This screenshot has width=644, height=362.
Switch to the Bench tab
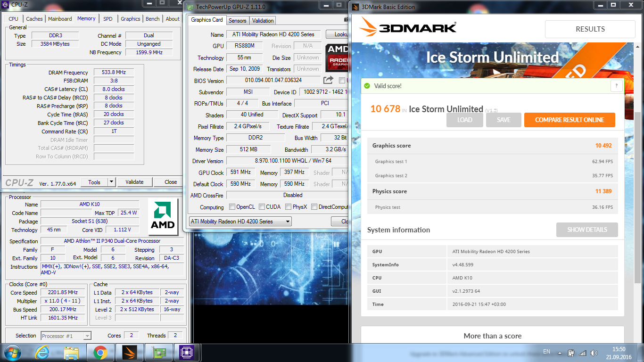coord(153,19)
